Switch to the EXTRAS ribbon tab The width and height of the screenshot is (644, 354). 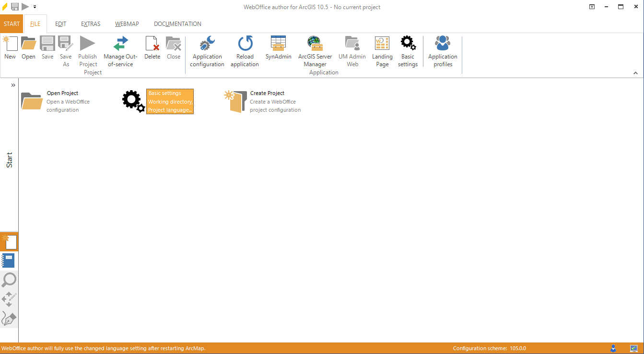point(90,24)
